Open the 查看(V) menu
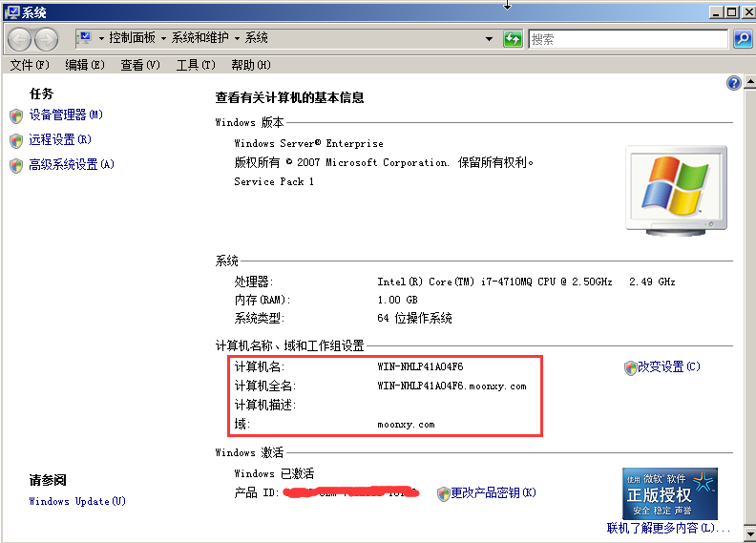This screenshot has height=543, width=756. click(139, 65)
